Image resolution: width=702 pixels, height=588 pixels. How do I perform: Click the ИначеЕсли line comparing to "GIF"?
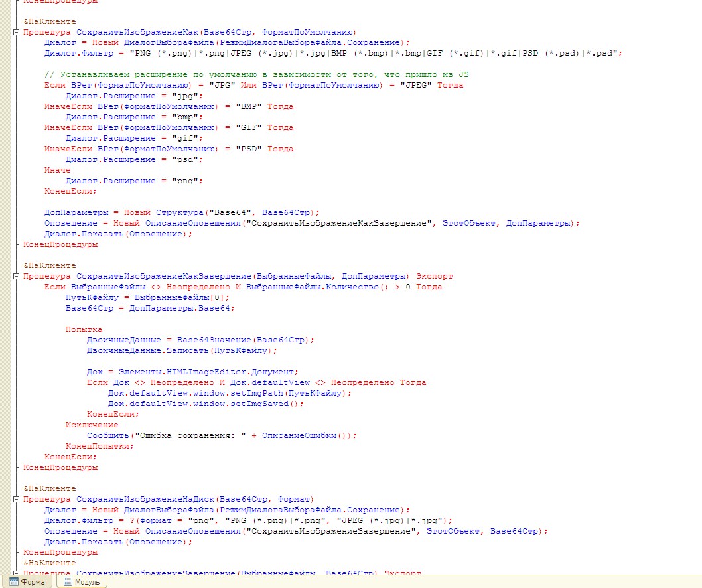click(x=169, y=127)
